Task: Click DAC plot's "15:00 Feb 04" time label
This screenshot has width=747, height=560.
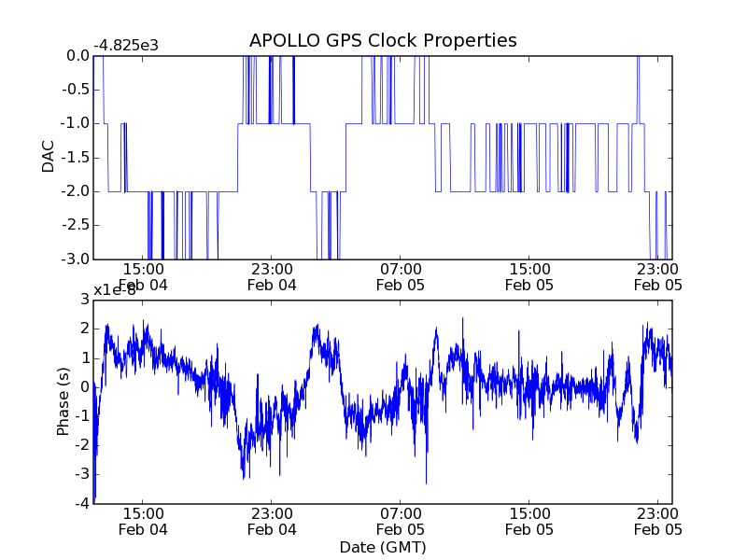Action: coord(143,277)
